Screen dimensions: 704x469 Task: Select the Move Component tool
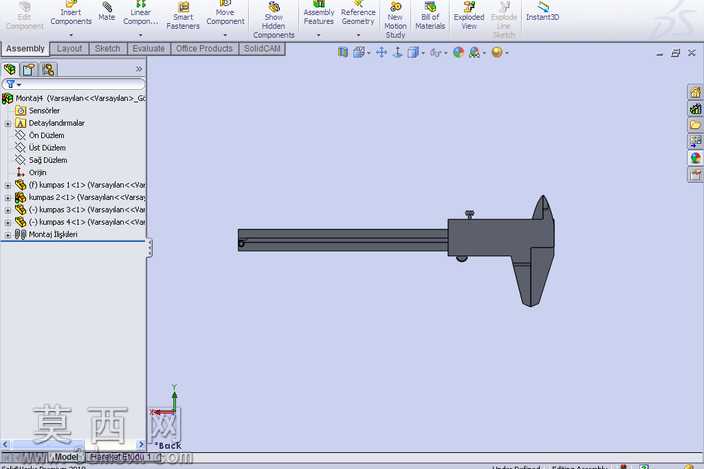click(225, 13)
